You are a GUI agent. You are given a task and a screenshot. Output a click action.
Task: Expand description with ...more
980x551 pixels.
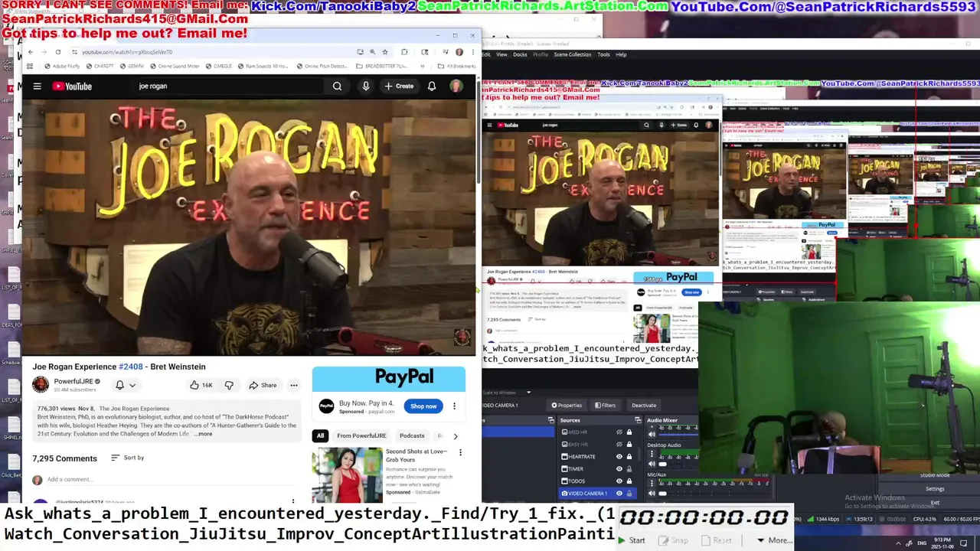pyautogui.click(x=204, y=434)
